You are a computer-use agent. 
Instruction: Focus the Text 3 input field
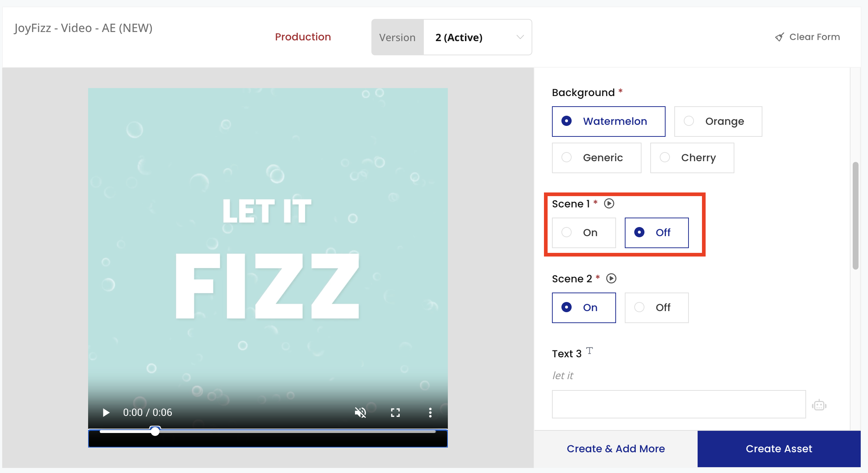(x=679, y=404)
